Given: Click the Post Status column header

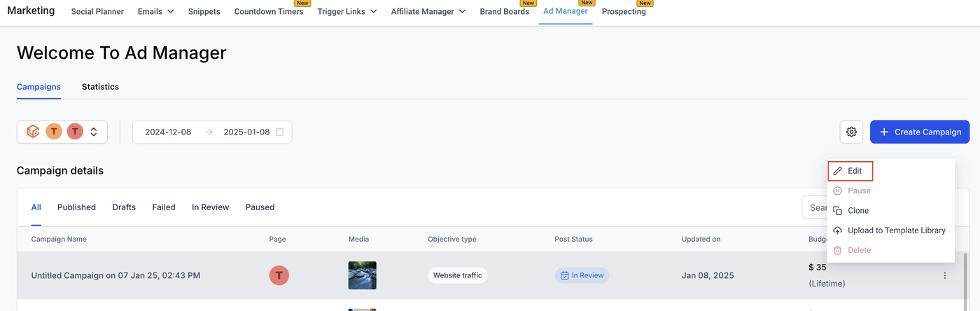Looking at the screenshot, I should click(x=574, y=239).
